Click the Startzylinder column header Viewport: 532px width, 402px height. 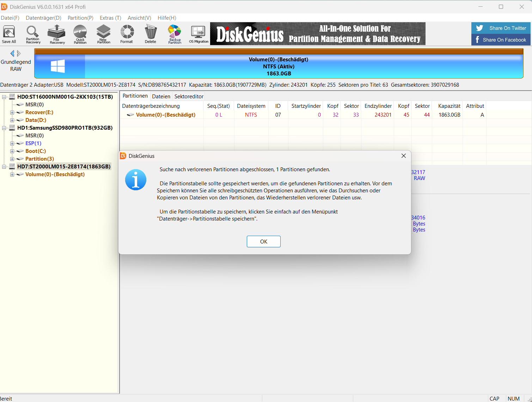coord(306,106)
